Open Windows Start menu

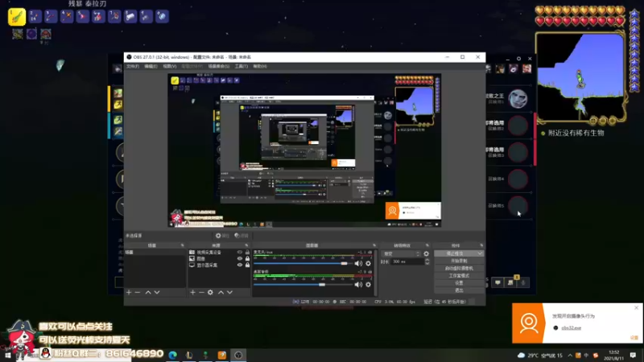pos(8,356)
